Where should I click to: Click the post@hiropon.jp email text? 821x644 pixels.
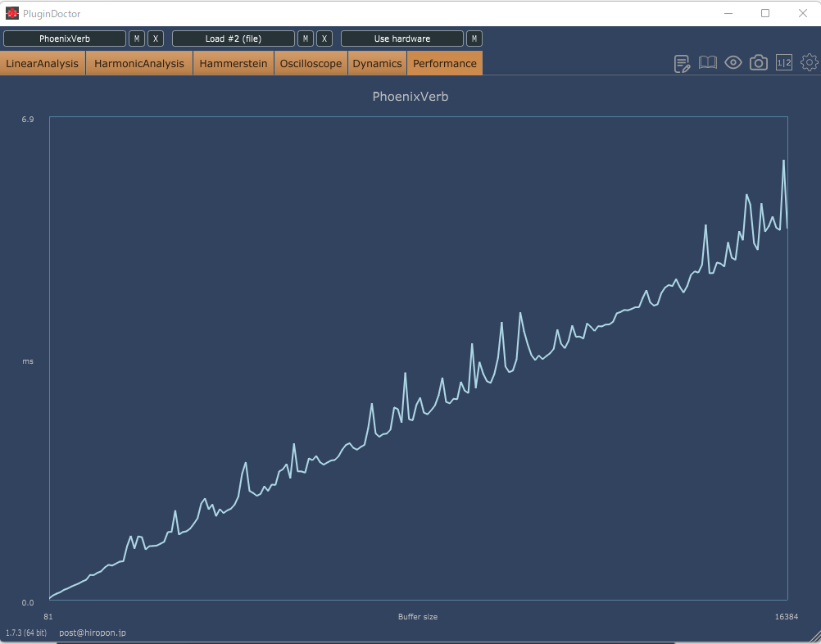(x=92, y=633)
